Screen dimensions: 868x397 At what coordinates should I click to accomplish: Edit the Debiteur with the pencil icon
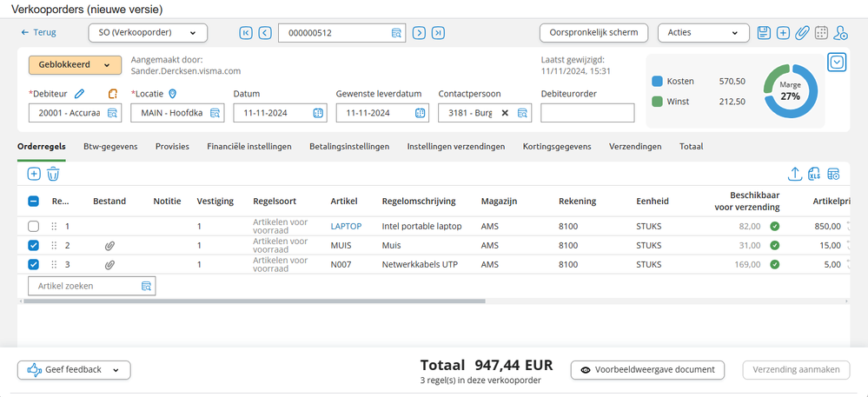[79, 94]
